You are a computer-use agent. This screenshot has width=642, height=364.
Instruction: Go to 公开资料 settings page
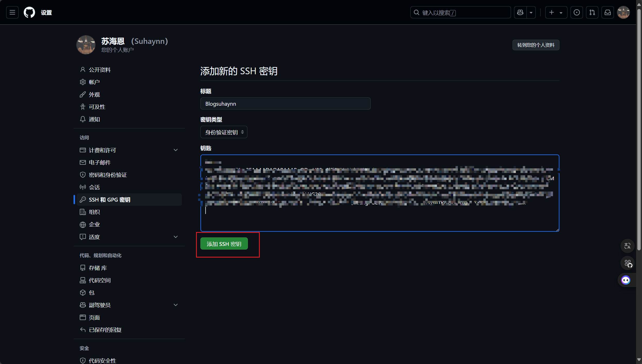(100, 70)
